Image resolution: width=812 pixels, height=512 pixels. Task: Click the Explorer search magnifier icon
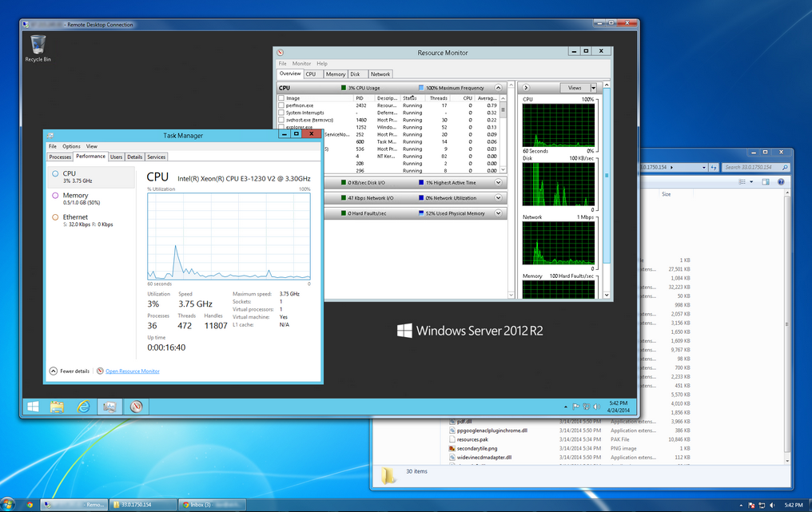[x=785, y=167]
